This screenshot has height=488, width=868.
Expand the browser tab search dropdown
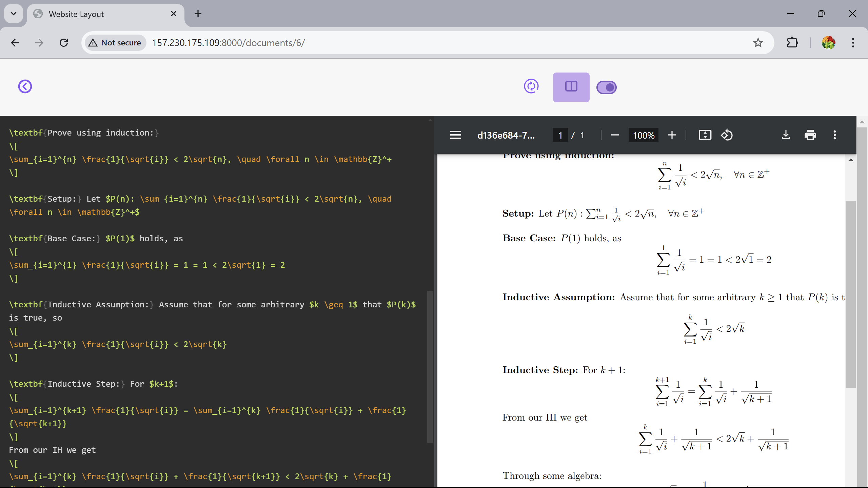pyautogui.click(x=14, y=14)
